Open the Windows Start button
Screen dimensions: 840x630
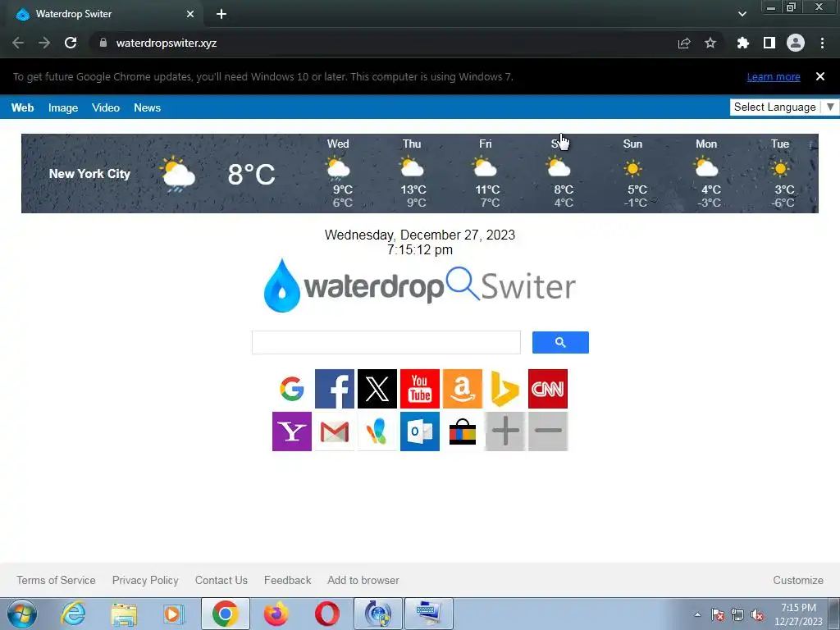pos(22,614)
